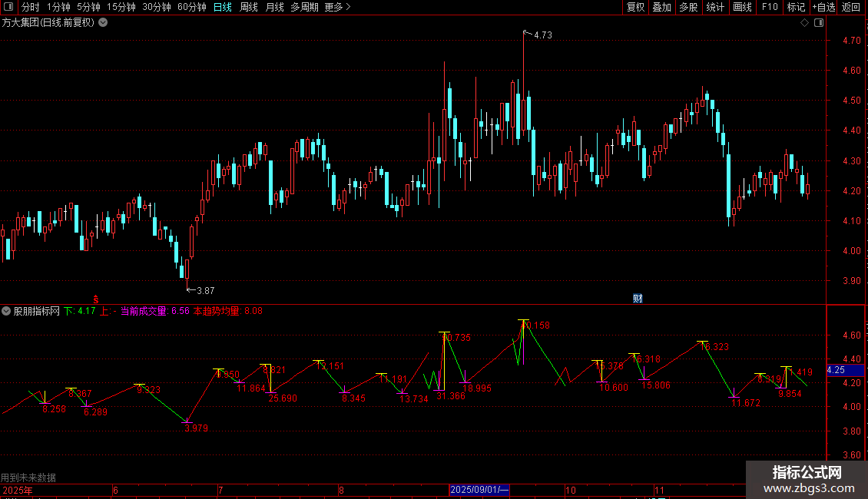
Task: Click the 2025年 timeline label
Action: [17, 490]
